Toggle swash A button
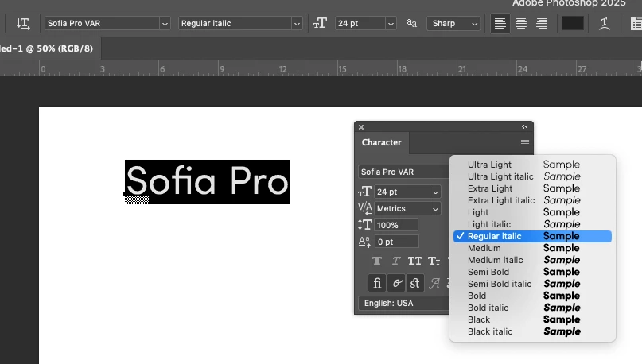 click(434, 283)
